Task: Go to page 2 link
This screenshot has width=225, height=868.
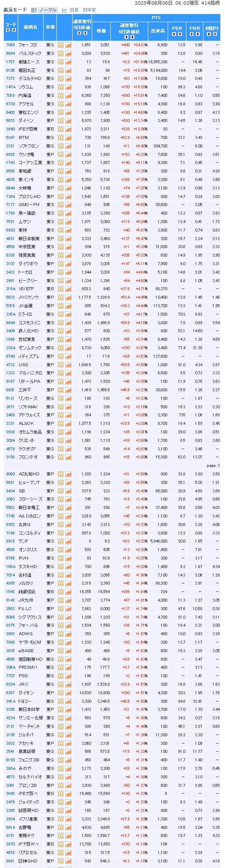Action: (x=219, y=466)
